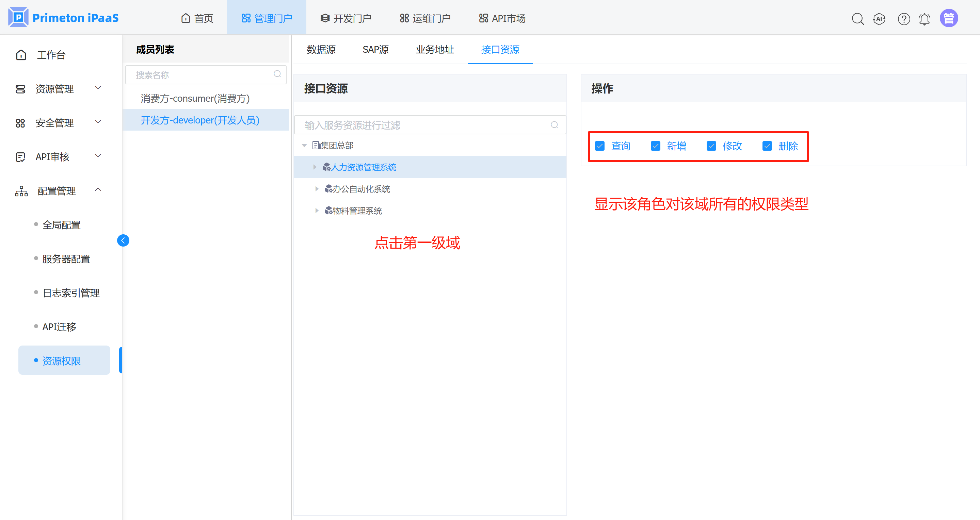The height and width of the screenshot is (520, 980).
Task: Click the purple user avatar icon
Action: click(x=949, y=18)
